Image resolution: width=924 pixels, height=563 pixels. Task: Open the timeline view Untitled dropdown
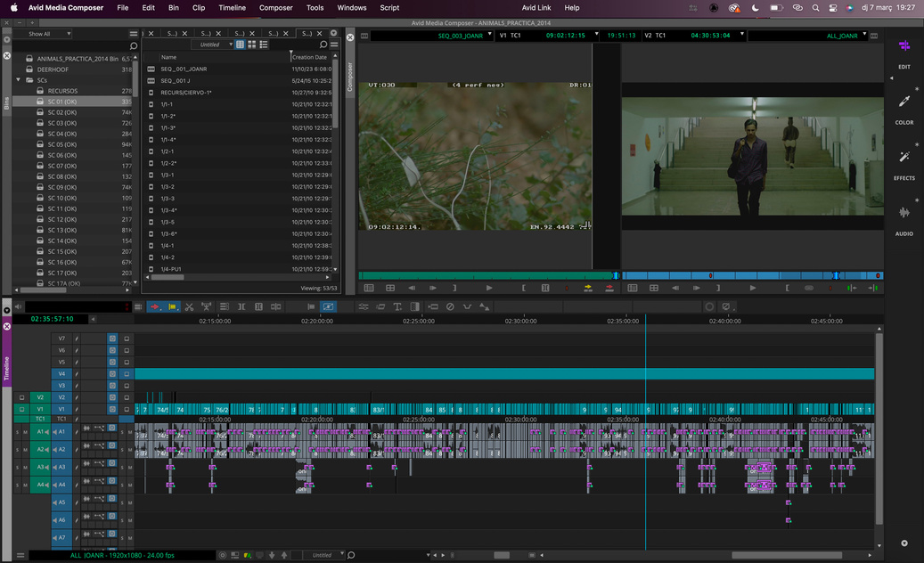(x=324, y=555)
